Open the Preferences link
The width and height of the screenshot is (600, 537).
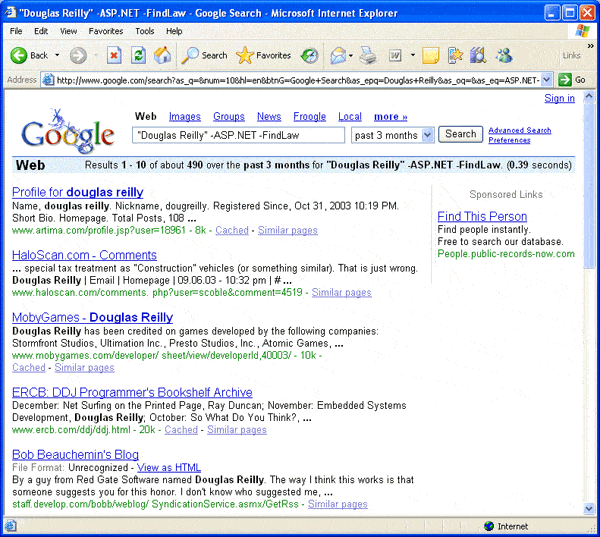pyautogui.click(x=509, y=140)
